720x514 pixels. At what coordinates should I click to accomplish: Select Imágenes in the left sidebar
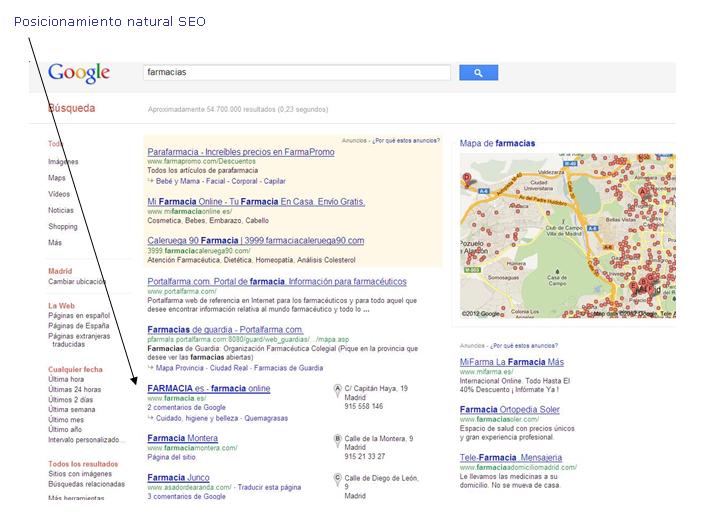tap(63, 162)
